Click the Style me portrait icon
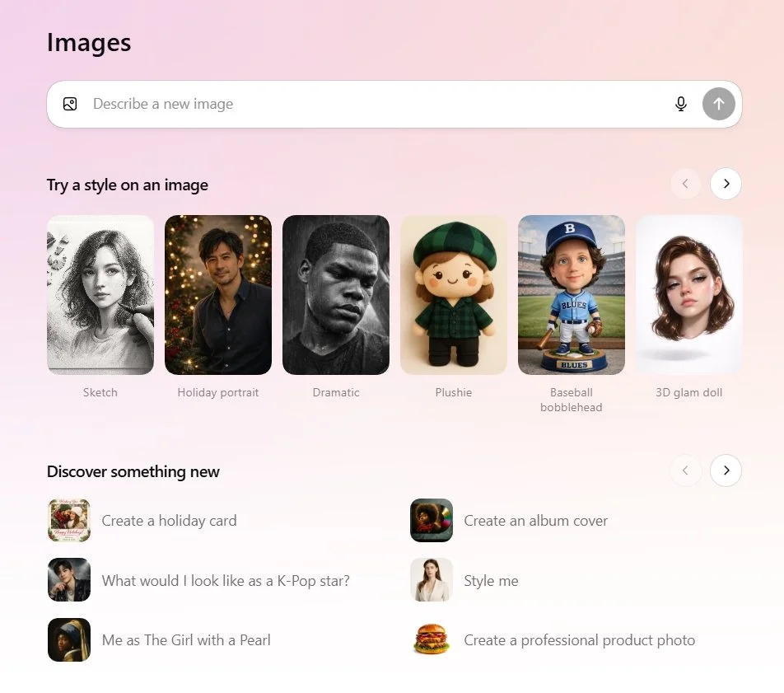Viewport: 784px width, 693px height. 432,580
